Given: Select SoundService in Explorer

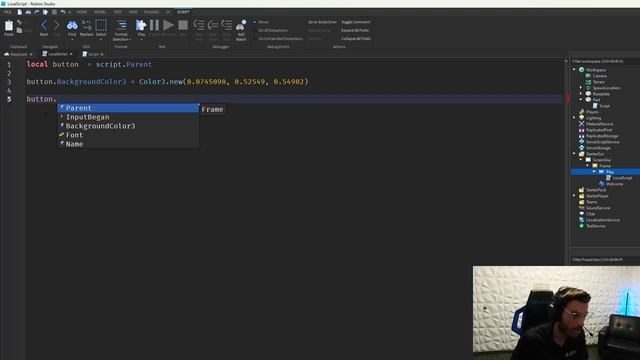Looking at the screenshot, I should point(598,208).
